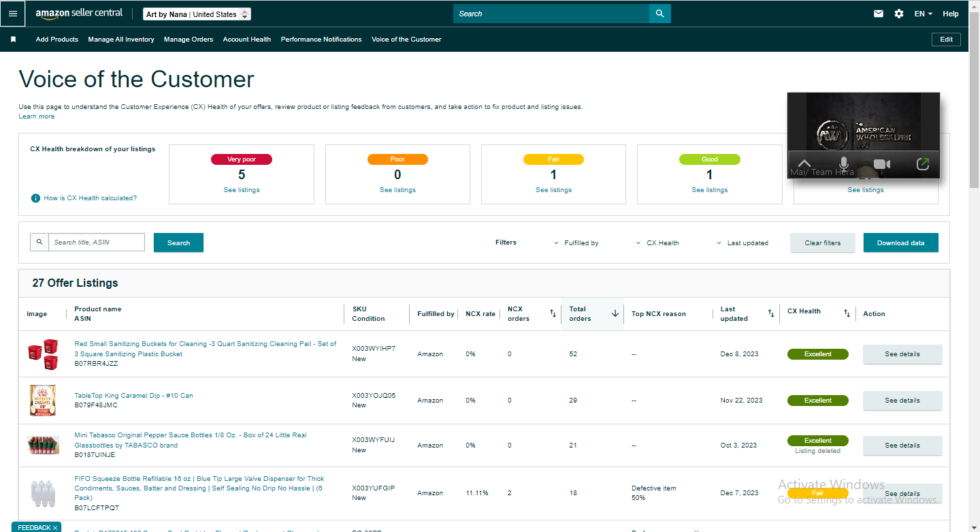Close the FEEDBACK tab with X

point(55,527)
